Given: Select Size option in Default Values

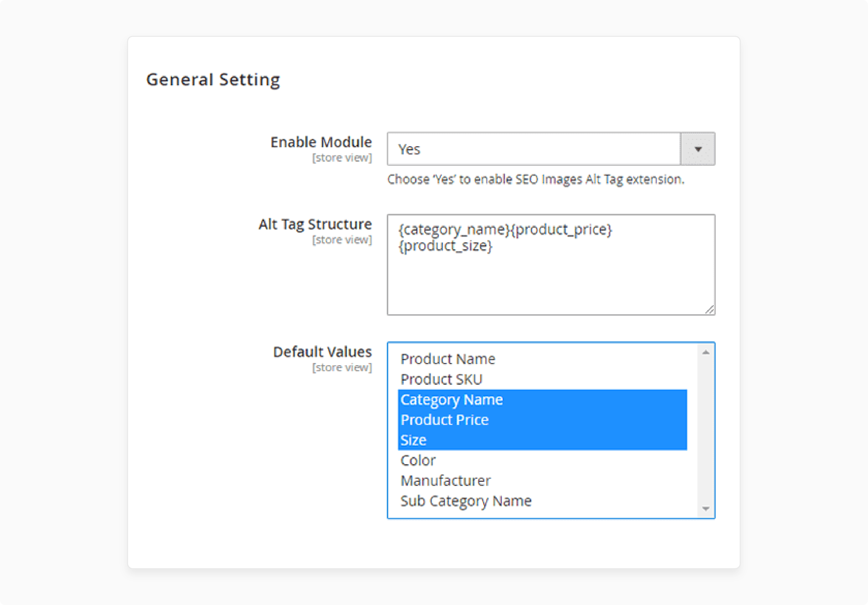Looking at the screenshot, I should pyautogui.click(x=542, y=440).
